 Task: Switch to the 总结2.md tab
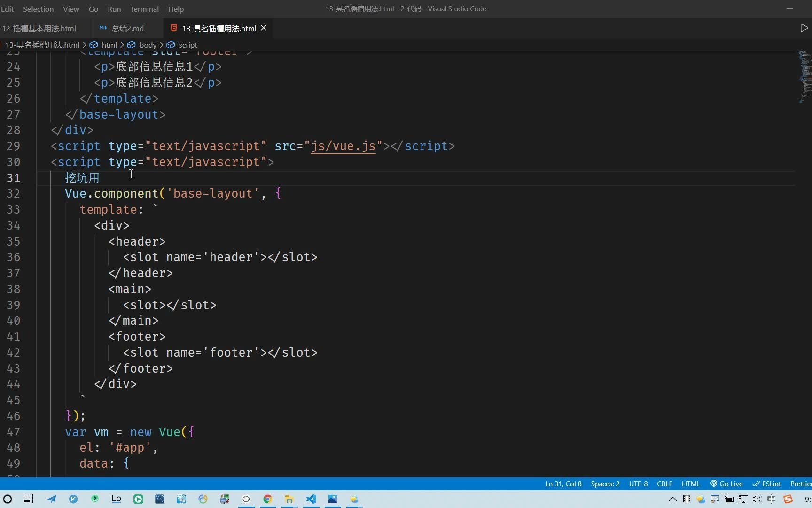[x=128, y=28]
